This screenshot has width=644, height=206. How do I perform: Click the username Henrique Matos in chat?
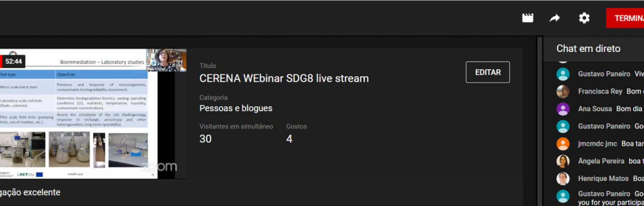(x=603, y=179)
